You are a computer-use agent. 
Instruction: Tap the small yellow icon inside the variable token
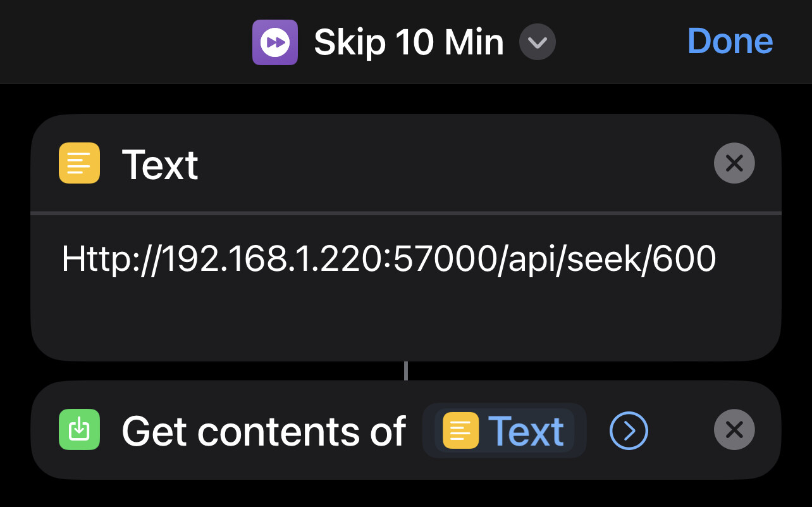point(460,430)
